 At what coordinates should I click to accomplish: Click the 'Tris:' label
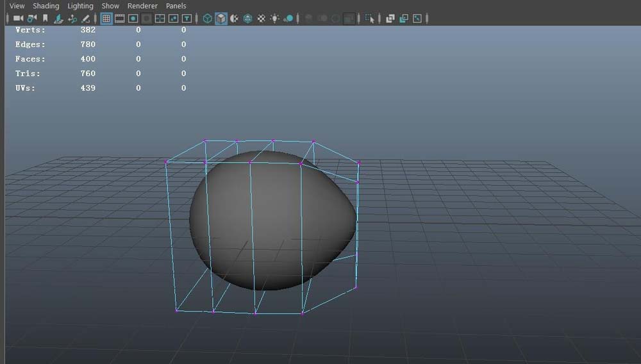click(x=28, y=74)
